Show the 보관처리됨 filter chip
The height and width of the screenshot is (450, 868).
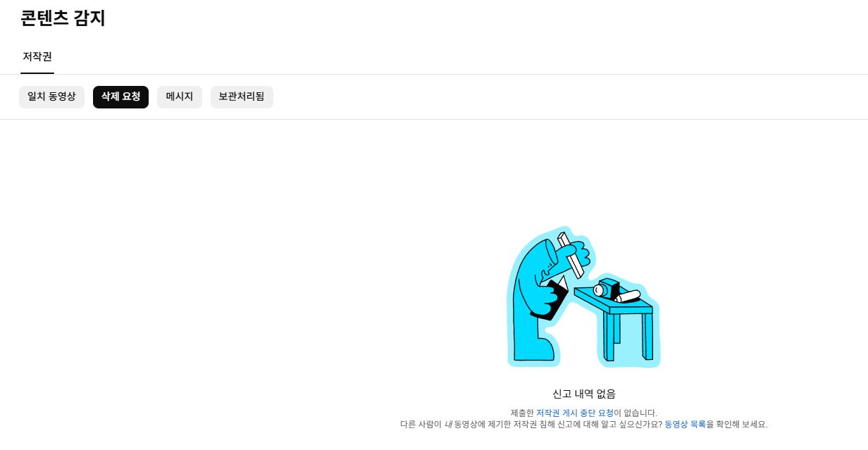242,97
